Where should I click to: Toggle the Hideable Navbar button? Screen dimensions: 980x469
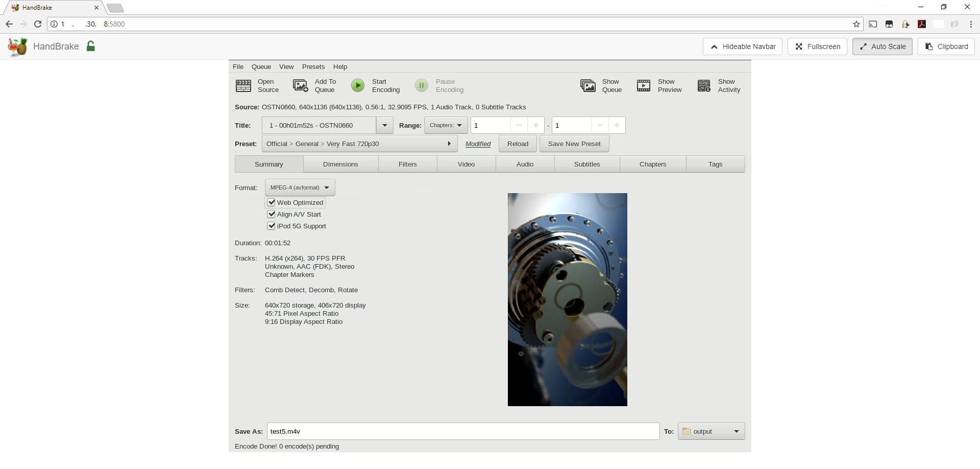pyautogui.click(x=743, y=46)
